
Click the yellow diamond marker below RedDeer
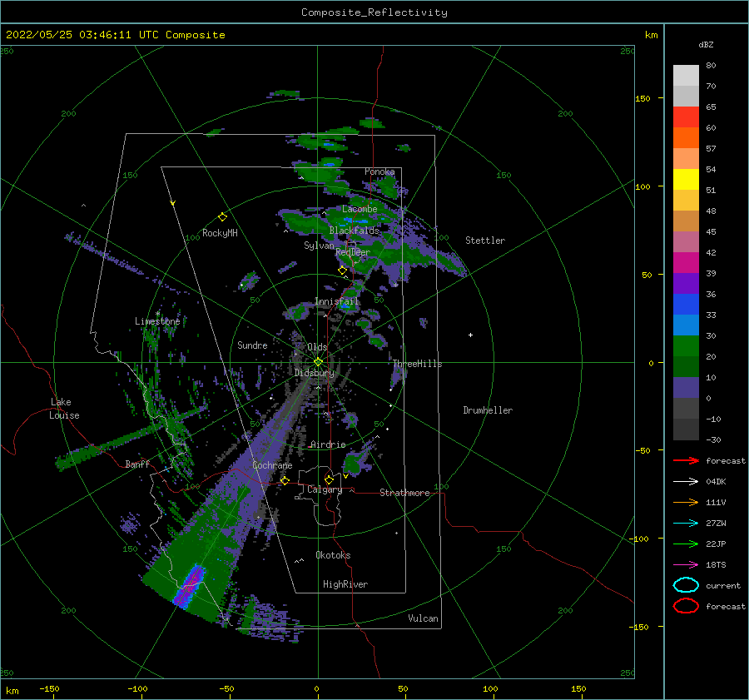(342, 271)
